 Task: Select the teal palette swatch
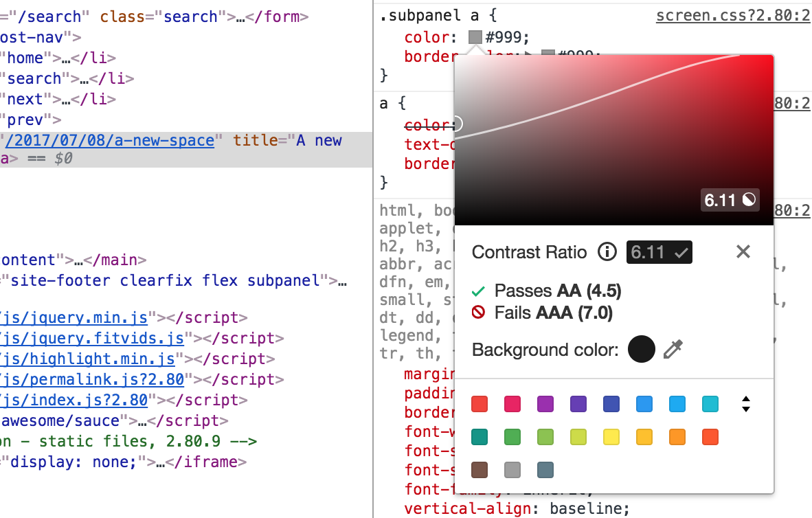(480, 437)
